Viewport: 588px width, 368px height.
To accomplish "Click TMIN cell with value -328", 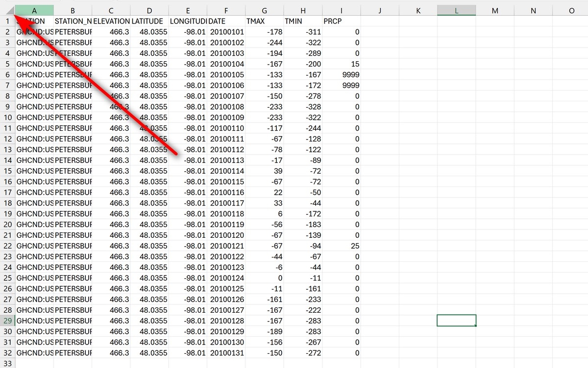I will click(303, 107).
